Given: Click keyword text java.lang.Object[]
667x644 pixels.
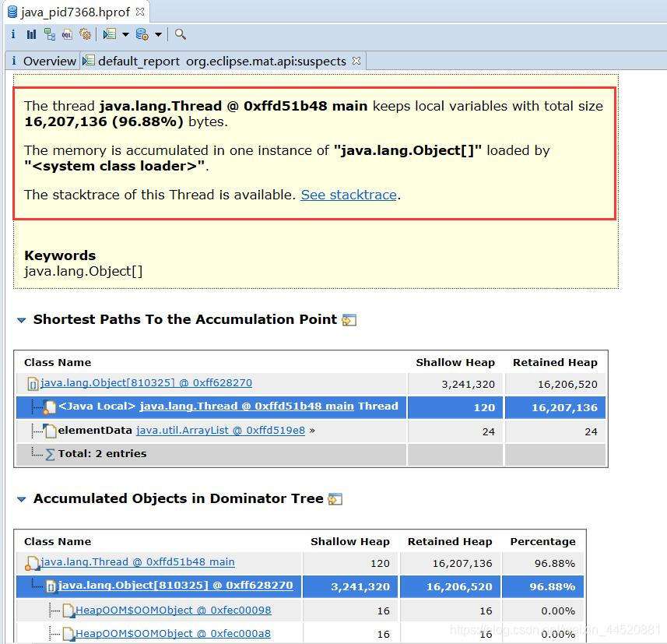Looking at the screenshot, I should point(83,272).
